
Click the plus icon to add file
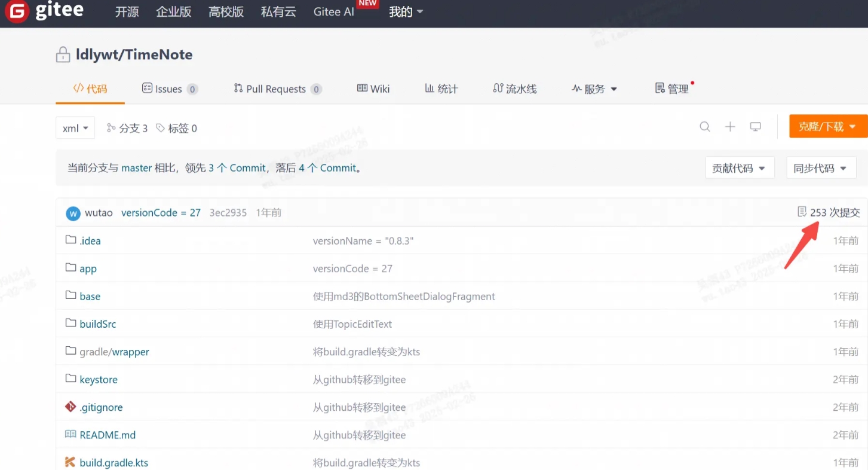click(730, 127)
